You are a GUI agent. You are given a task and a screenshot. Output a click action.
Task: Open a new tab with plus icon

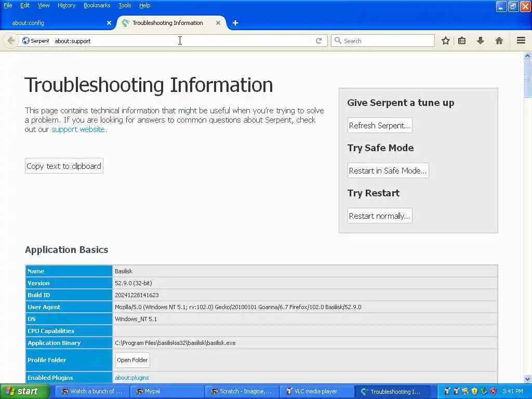point(235,23)
